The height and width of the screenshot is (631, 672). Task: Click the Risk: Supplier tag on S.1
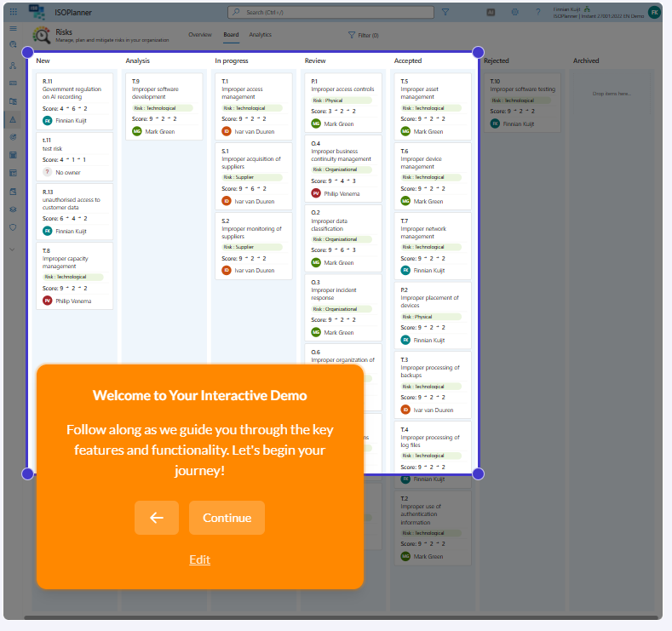click(252, 177)
